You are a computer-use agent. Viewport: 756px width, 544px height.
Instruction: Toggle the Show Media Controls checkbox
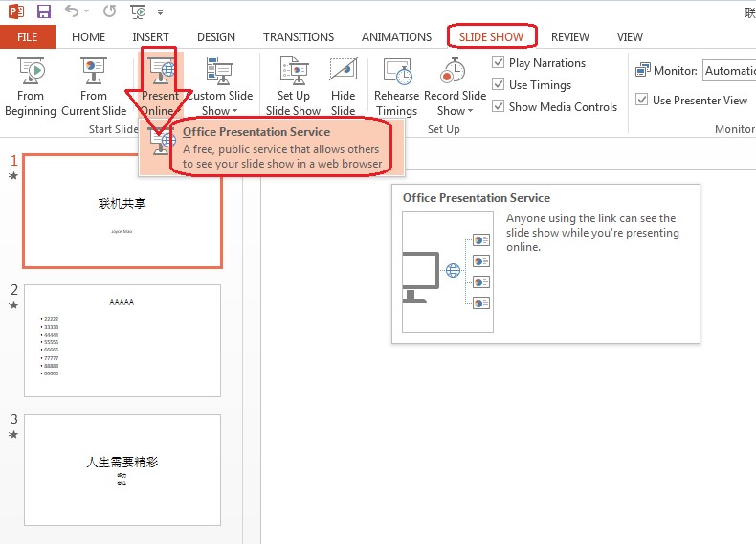(498, 105)
